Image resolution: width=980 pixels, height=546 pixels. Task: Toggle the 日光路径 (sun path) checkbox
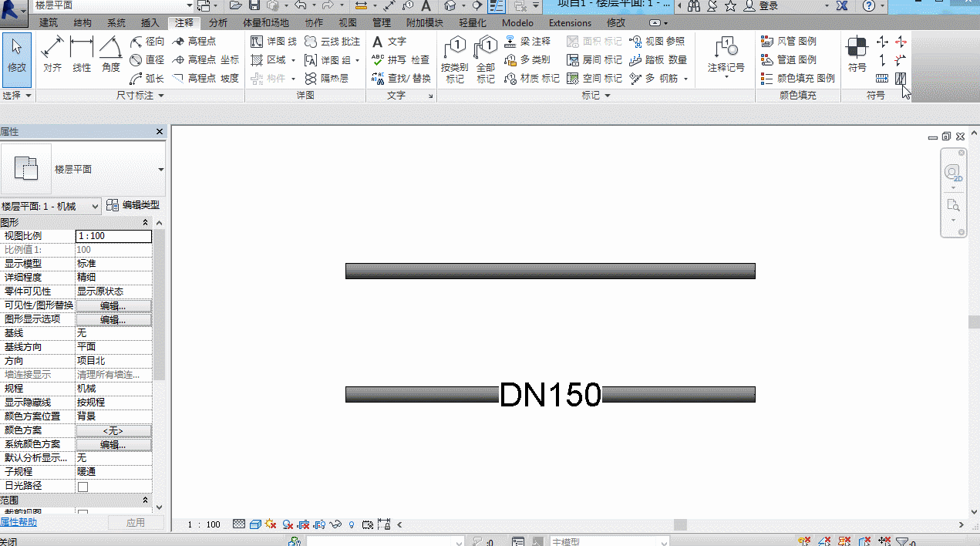tap(83, 487)
